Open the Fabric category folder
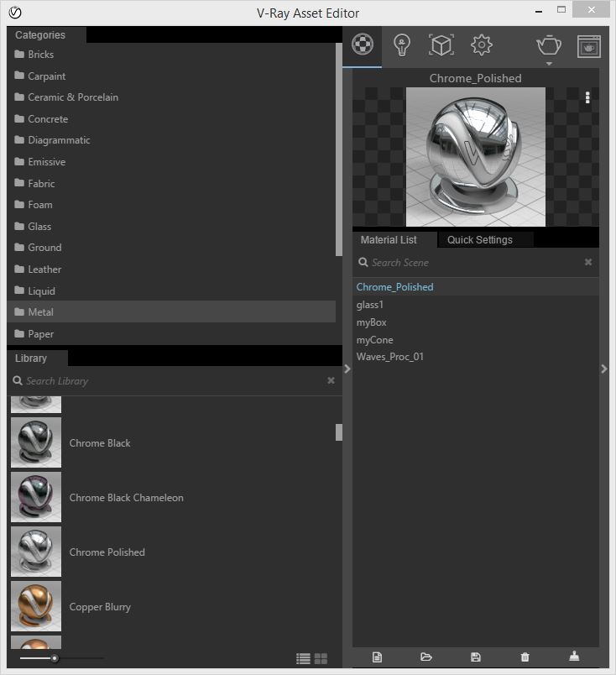The width and height of the screenshot is (616, 675). [171, 184]
